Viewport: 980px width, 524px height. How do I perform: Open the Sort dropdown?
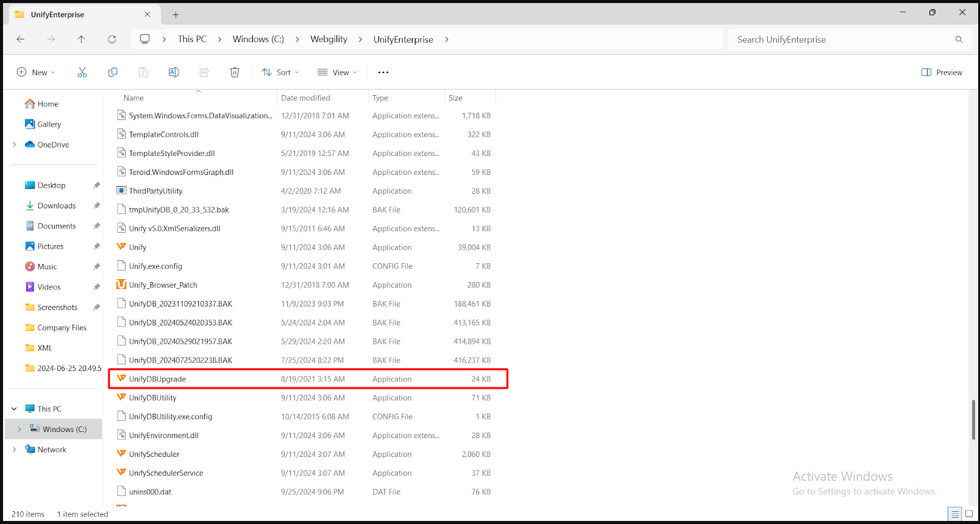point(280,73)
